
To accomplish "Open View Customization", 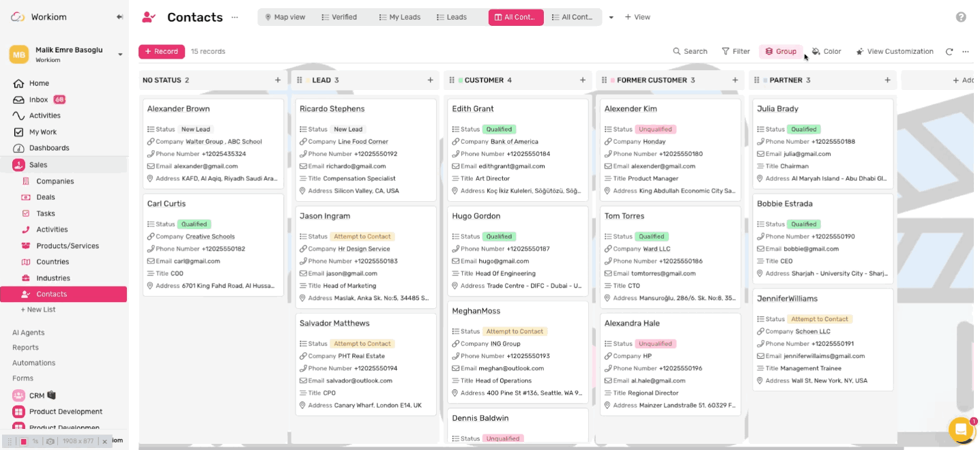I will click(x=895, y=51).
